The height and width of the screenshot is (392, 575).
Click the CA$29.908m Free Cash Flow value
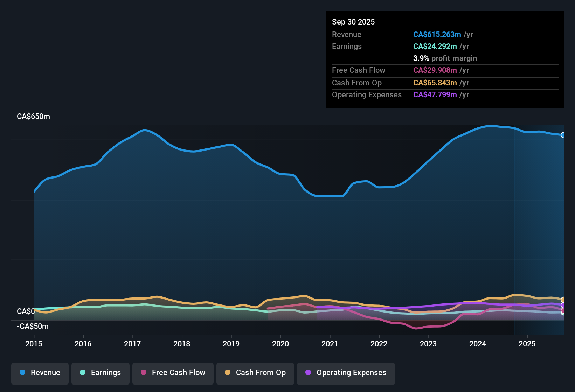435,70
